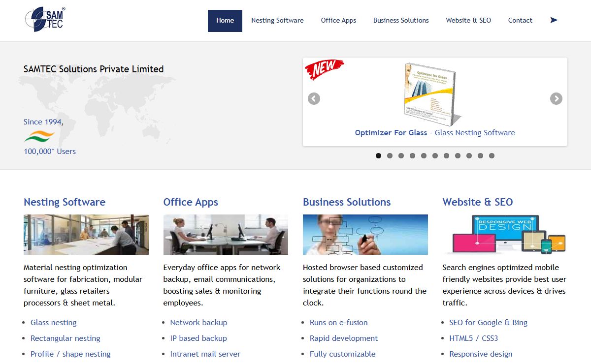The image size is (591, 364).
Task: Advance to next carousel slide
Action: pos(556,98)
